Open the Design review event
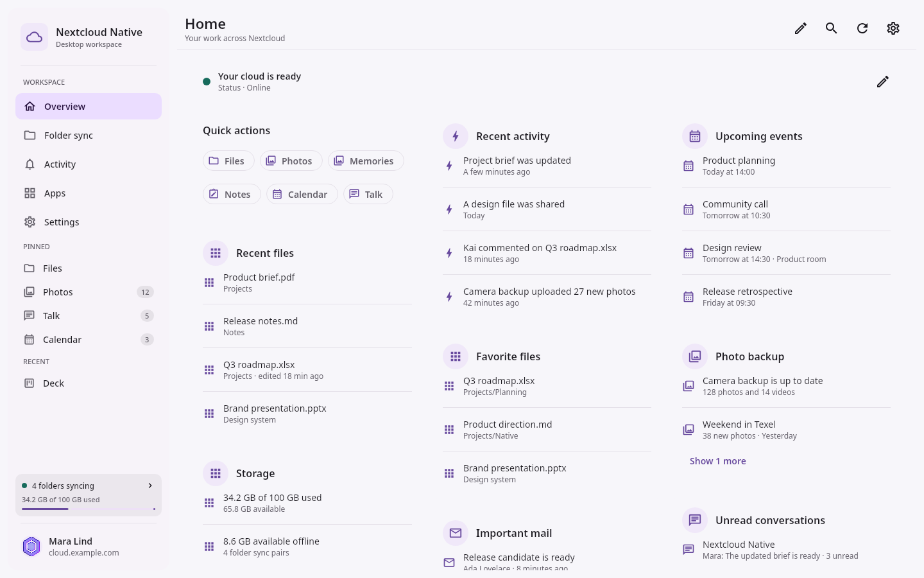 pyautogui.click(x=786, y=253)
